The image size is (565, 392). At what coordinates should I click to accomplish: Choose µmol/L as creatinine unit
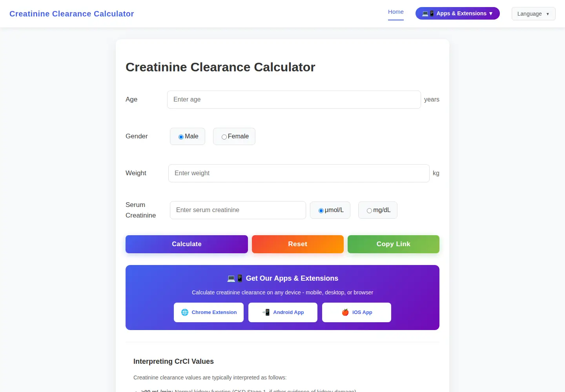[321, 211]
